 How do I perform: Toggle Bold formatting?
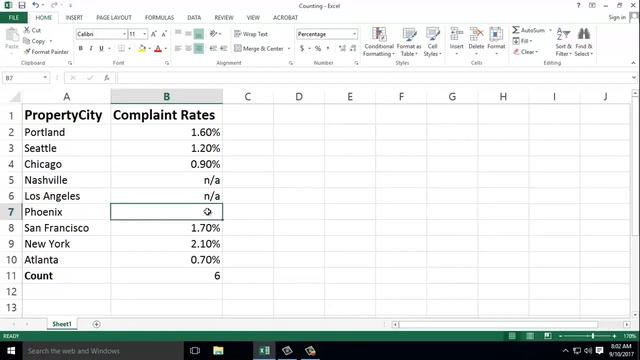point(81,49)
